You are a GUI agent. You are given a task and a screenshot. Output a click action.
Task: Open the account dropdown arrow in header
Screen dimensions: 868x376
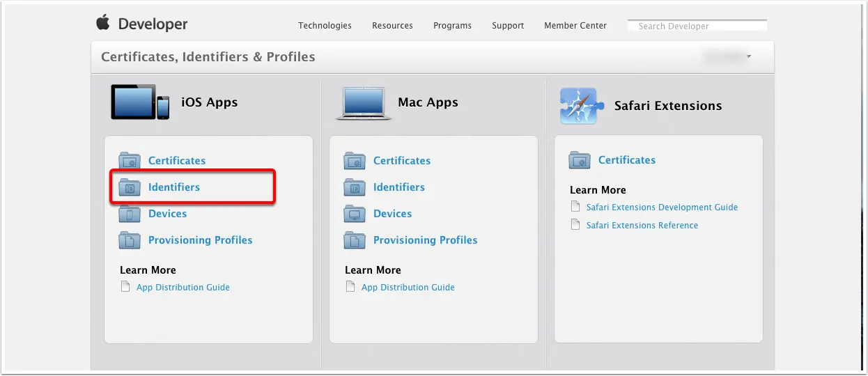pyautogui.click(x=749, y=56)
